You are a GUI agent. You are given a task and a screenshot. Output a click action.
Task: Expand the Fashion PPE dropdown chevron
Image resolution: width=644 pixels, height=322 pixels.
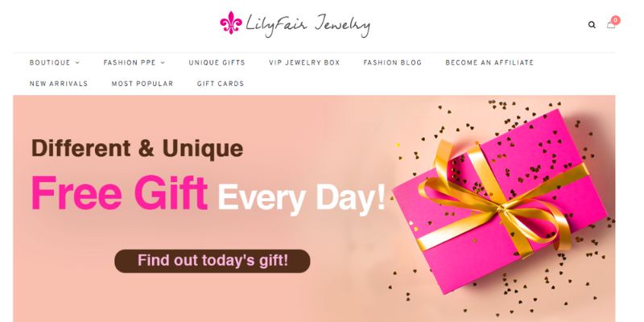163,63
